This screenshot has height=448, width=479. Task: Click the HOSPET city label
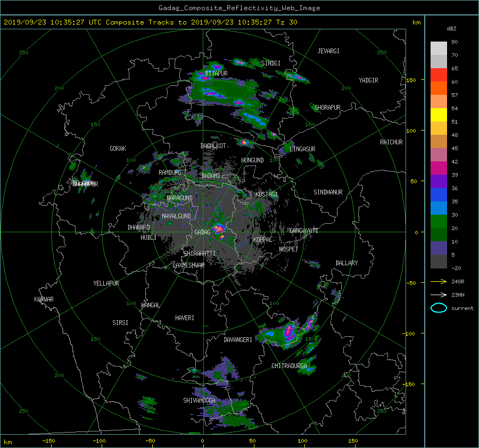click(288, 249)
